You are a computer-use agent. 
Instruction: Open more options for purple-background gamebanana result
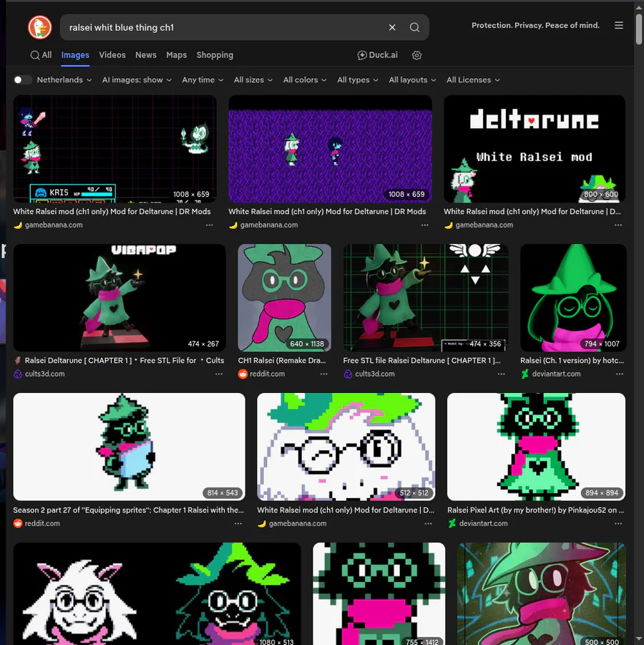pos(425,225)
